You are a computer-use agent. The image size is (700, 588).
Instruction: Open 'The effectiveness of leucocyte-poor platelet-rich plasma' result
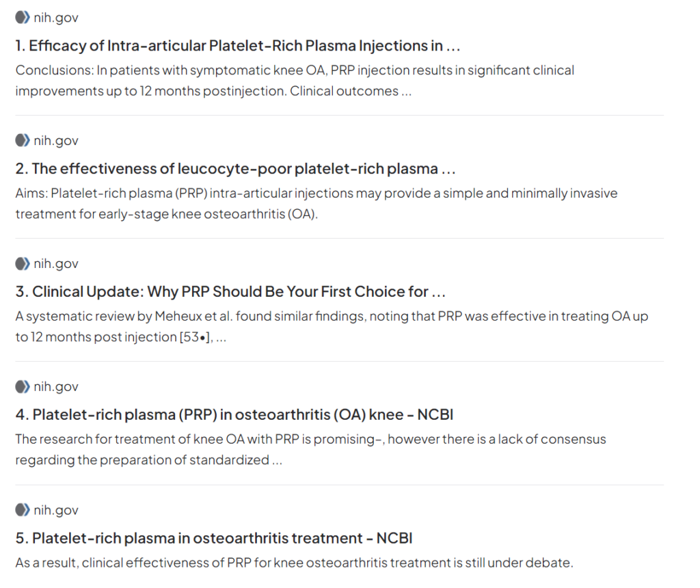click(235, 169)
